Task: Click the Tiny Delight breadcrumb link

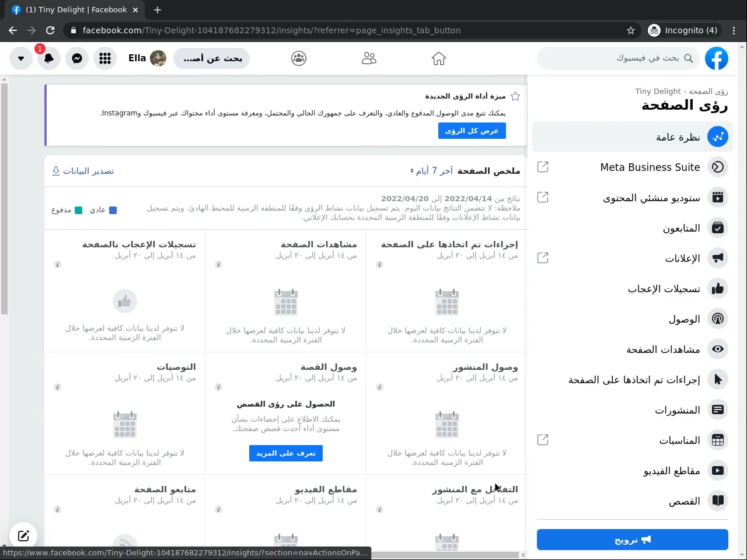Action: (658, 91)
